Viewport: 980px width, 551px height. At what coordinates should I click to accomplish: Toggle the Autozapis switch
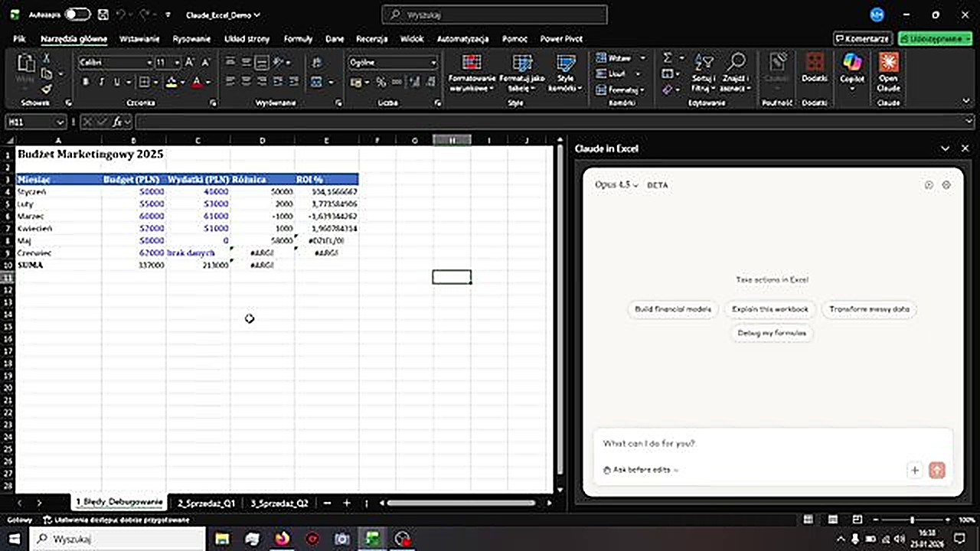pyautogui.click(x=77, y=15)
